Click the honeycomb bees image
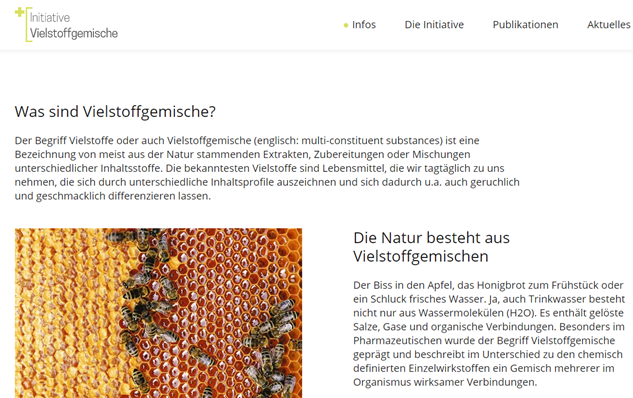This screenshot has height=398, width=633. 158,313
